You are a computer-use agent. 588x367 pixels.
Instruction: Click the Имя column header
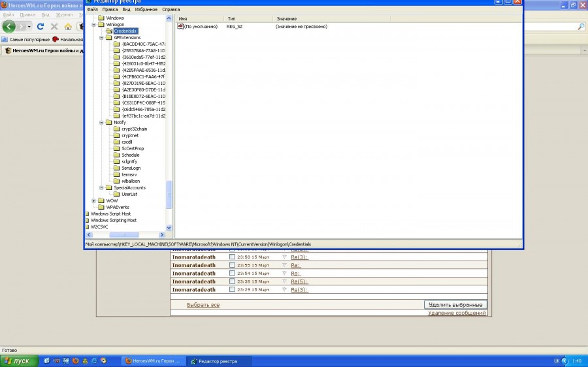click(199, 18)
